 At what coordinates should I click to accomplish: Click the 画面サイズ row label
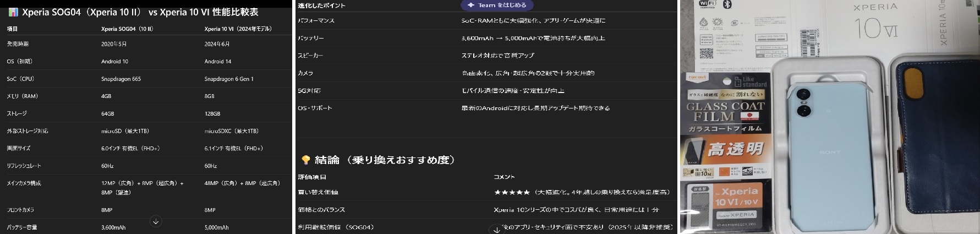pos(19,149)
